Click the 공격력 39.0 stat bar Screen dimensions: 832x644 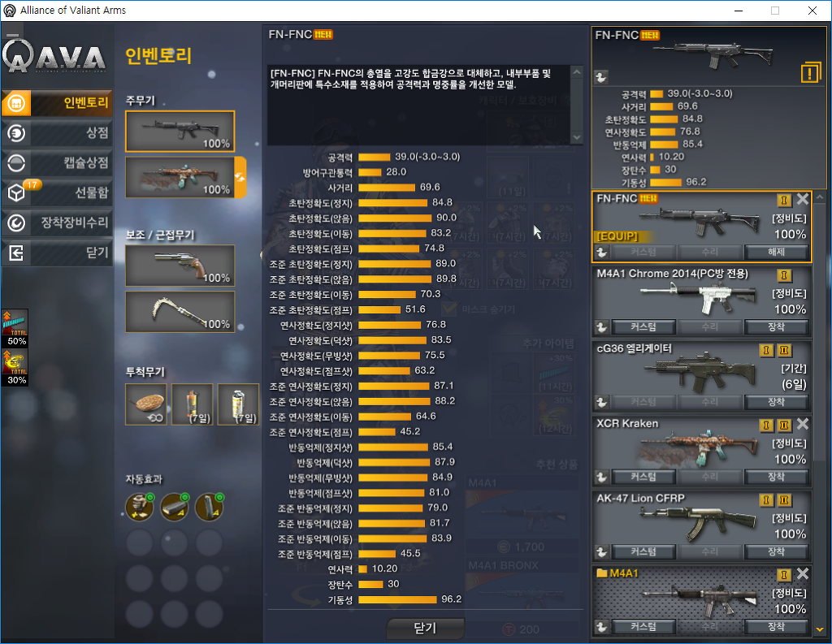374,157
